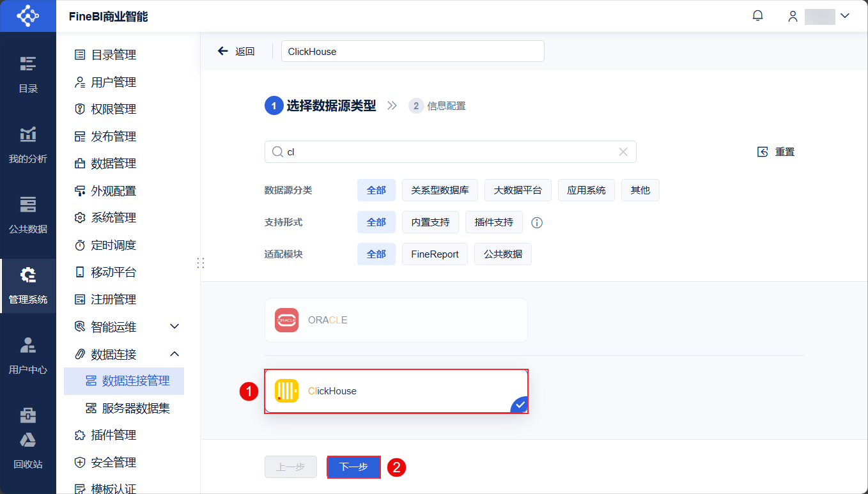
Task: Filter by 公共数据 module
Action: pyautogui.click(x=503, y=254)
